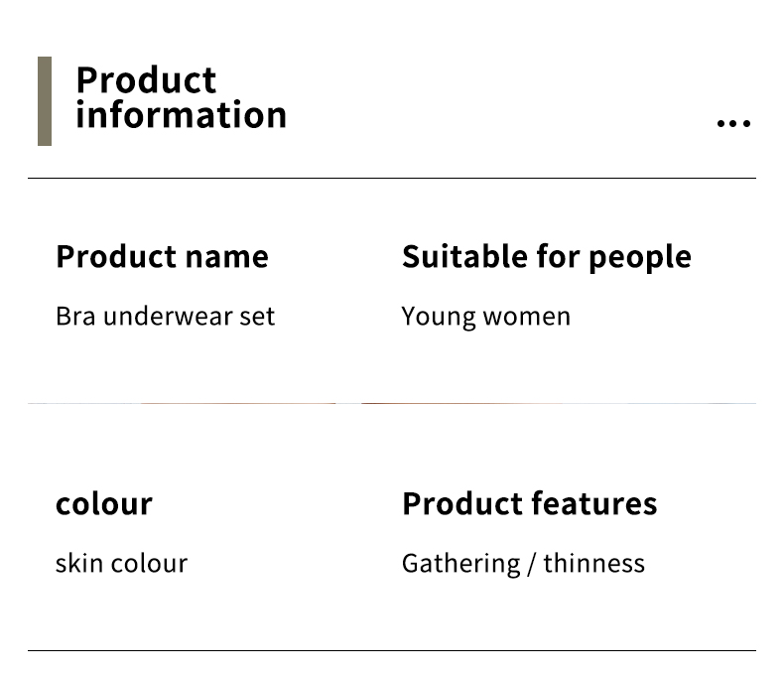Click the word "thinness" in features
This screenshot has height=675, width=784.
594,564
